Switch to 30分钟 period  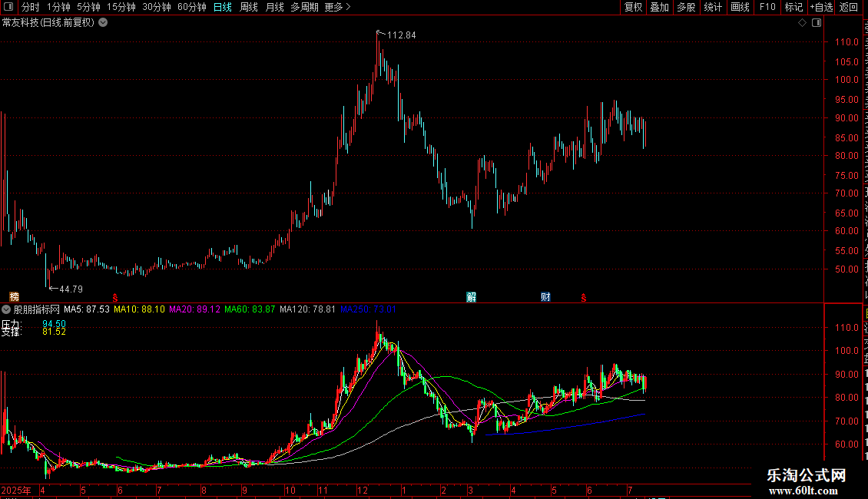coord(157,7)
